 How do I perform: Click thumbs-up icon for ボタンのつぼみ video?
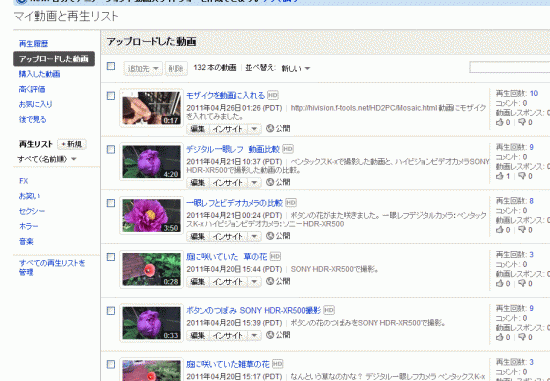(x=499, y=337)
